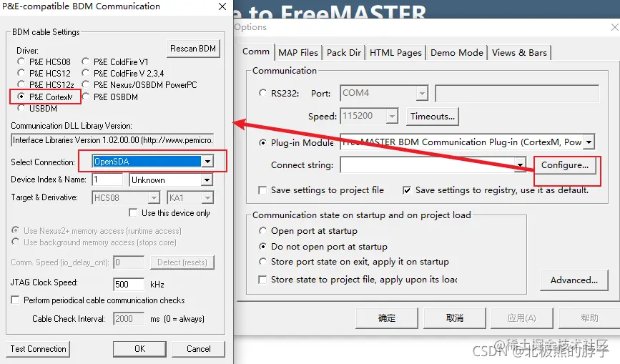Image resolution: width=620 pixels, height=364 pixels.
Task: Click the Comm. Speed io_delay_cnt field
Action: coord(129,262)
